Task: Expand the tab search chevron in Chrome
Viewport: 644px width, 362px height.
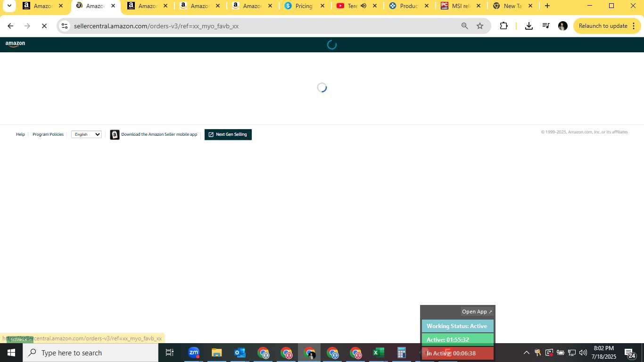Action: click(x=9, y=6)
